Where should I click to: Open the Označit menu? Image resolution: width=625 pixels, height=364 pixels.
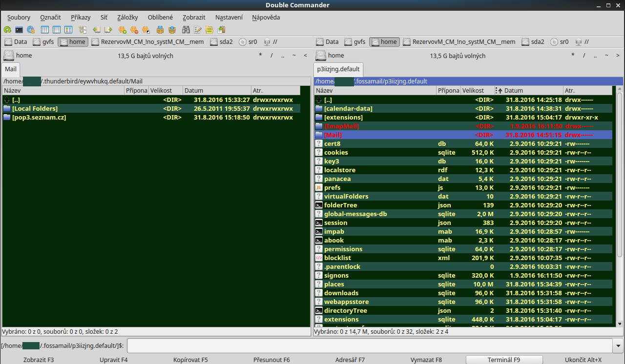pyautogui.click(x=50, y=17)
